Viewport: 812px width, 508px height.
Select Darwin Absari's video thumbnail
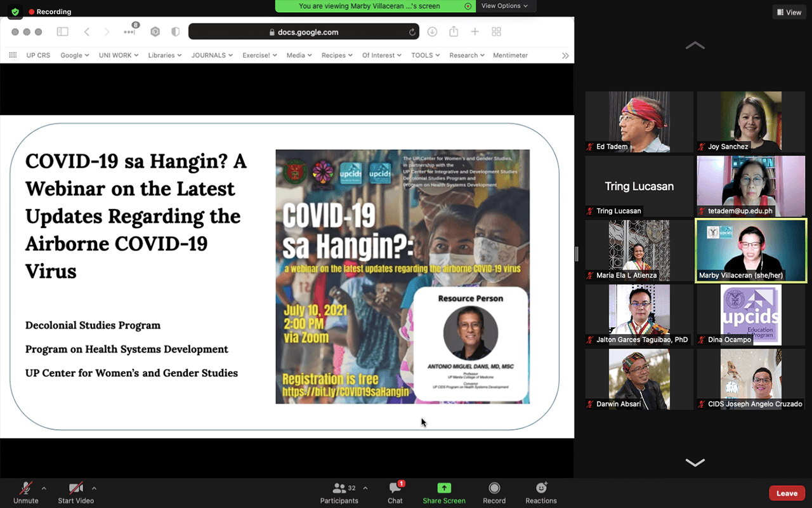(x=639, y=378)
